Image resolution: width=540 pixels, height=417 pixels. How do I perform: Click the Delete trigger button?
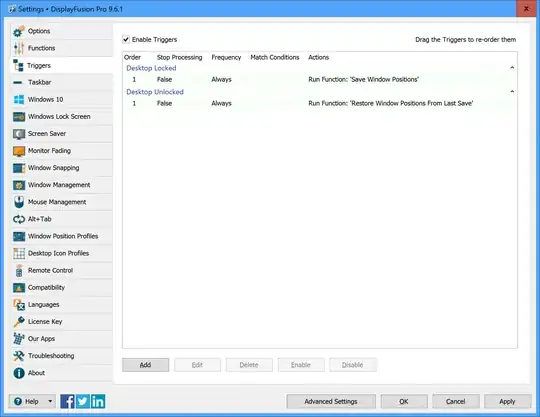click(249, 365)
